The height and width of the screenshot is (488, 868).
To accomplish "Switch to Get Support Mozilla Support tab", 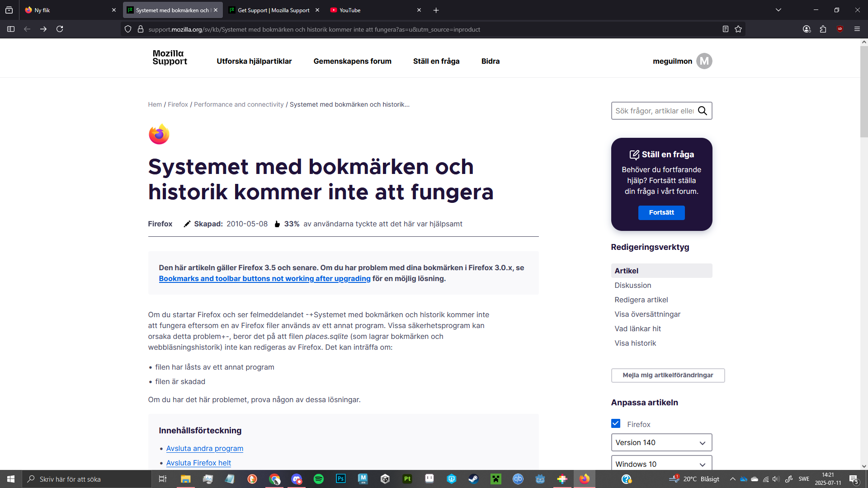I will coord(274,10).
